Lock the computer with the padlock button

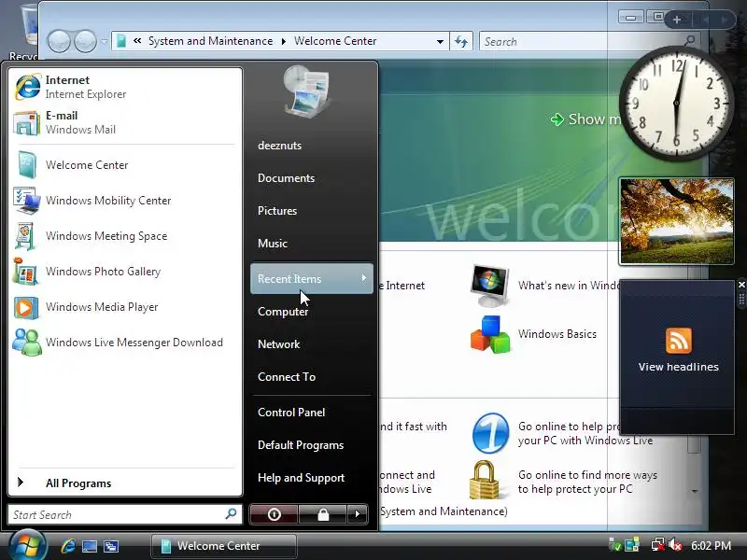click(x=322, y=514)
